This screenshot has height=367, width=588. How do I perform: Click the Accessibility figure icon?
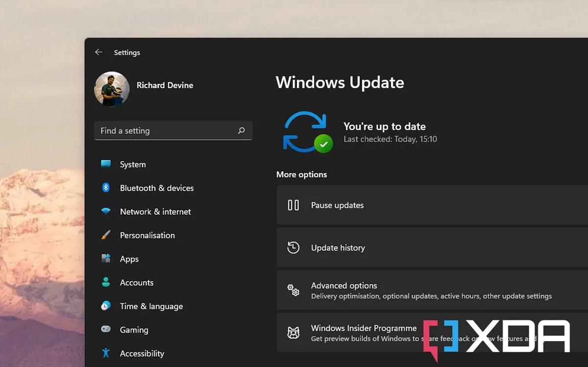pyautogui.click(x=106, y=353)
